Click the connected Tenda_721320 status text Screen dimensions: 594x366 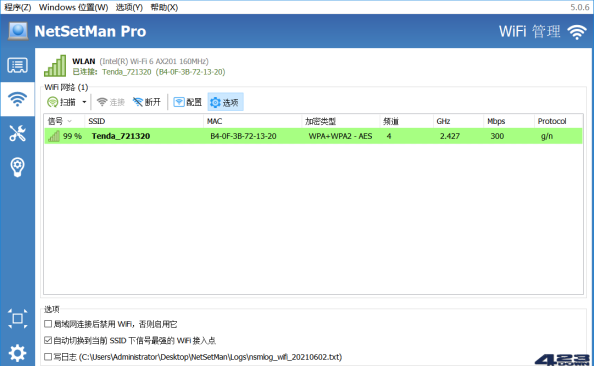[x=127, y=72]
